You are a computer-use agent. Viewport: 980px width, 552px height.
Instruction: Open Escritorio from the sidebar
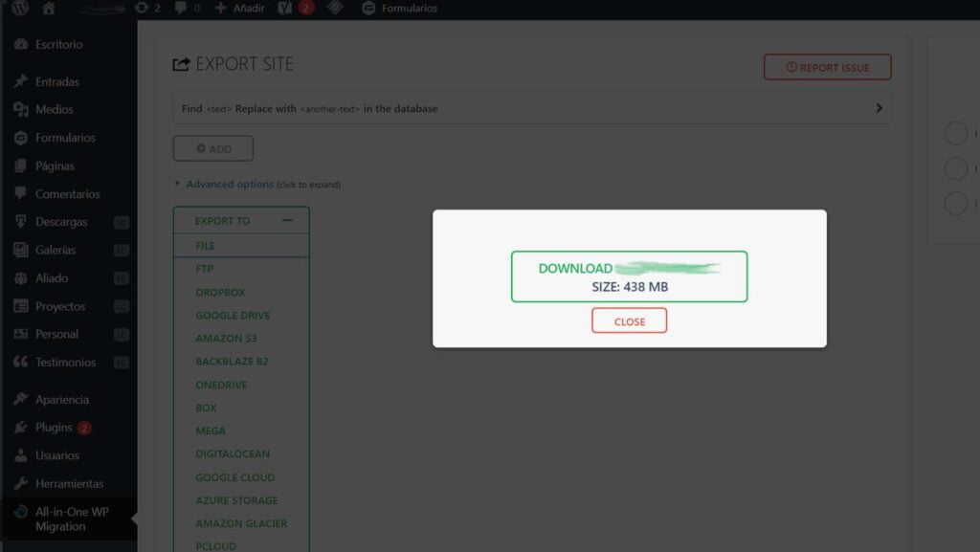[x=56, y=44]
